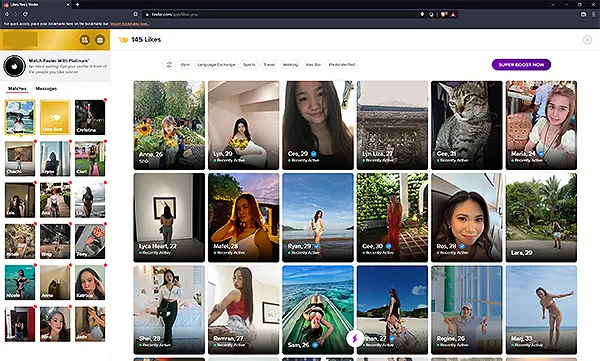600x361 pixels.
Task: Open the browser tab search chevron
Action: pyautogui.click(x=553, y=5)
